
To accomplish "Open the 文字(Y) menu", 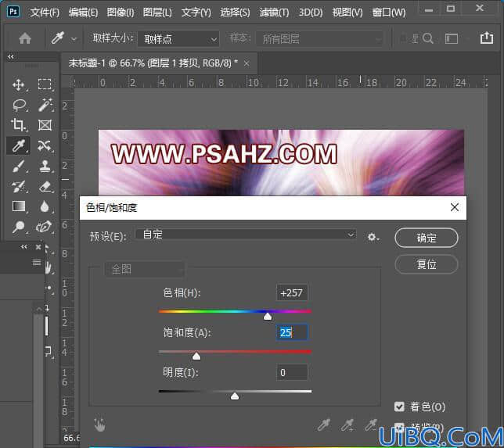I will [196, 13].
